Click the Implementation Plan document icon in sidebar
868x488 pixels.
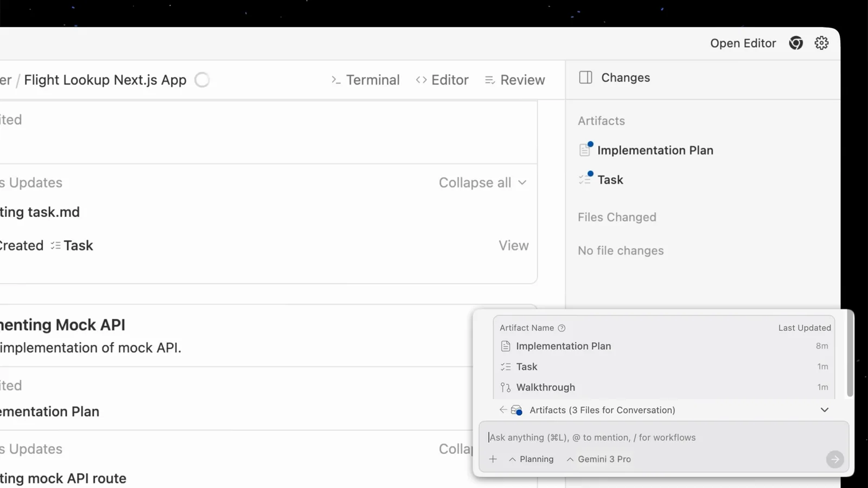pos(585,150)
